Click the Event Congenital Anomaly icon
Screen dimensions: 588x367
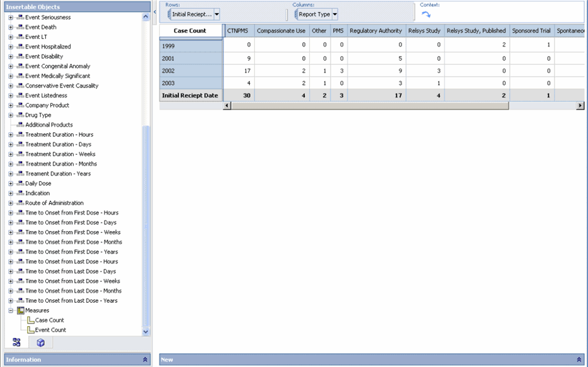[20, 66]
